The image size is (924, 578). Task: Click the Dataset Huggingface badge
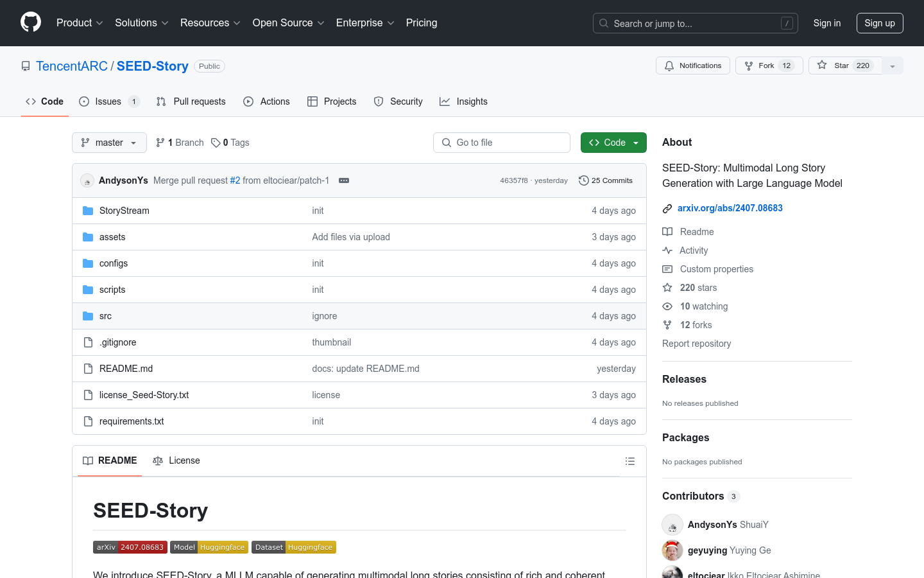(294, 547)
